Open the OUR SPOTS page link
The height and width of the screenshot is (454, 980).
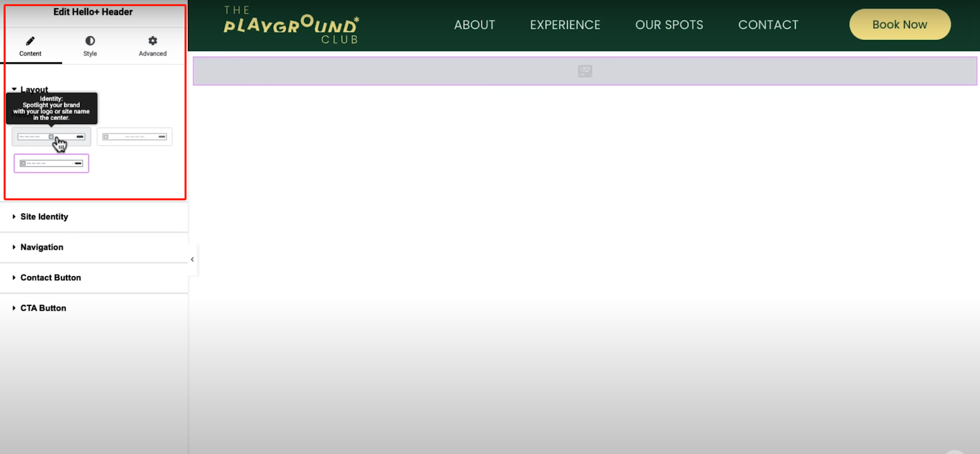pyautogui.click(x=669, y=25)
